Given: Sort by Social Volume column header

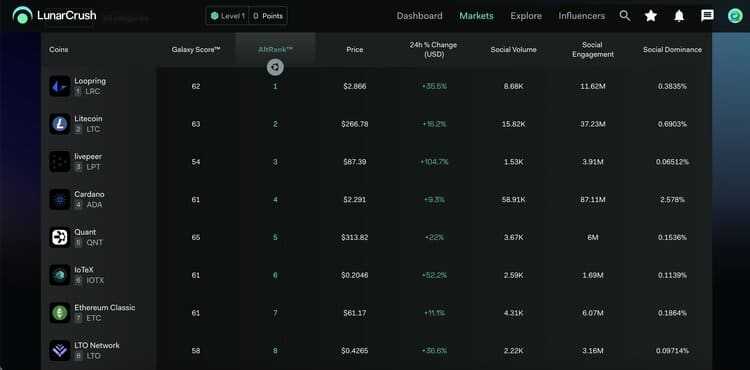Looking at the screenshot, I should [x=513, y=50].
